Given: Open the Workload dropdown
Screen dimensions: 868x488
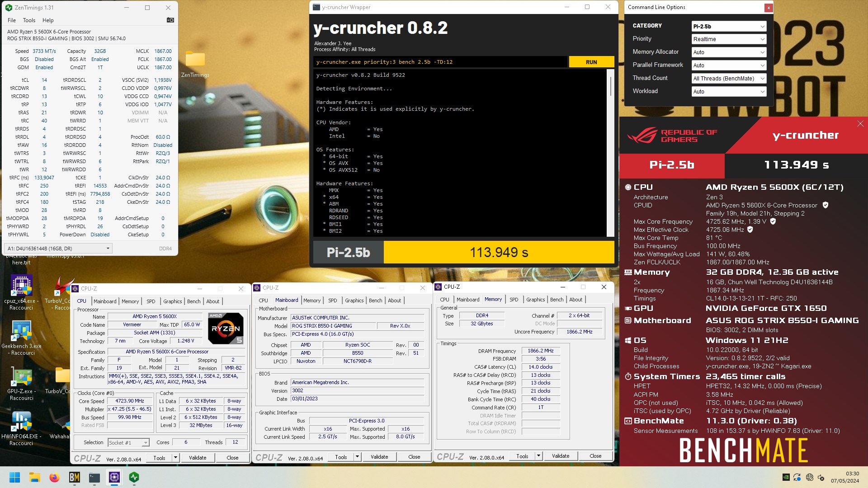Looking at the screenshot, I should [x=729, y=92].
